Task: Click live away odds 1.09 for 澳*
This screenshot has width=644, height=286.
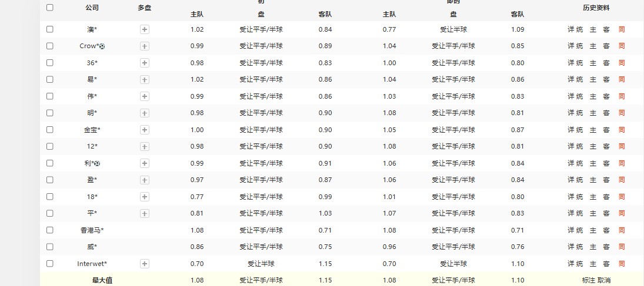Action: [x=518, y=29]
